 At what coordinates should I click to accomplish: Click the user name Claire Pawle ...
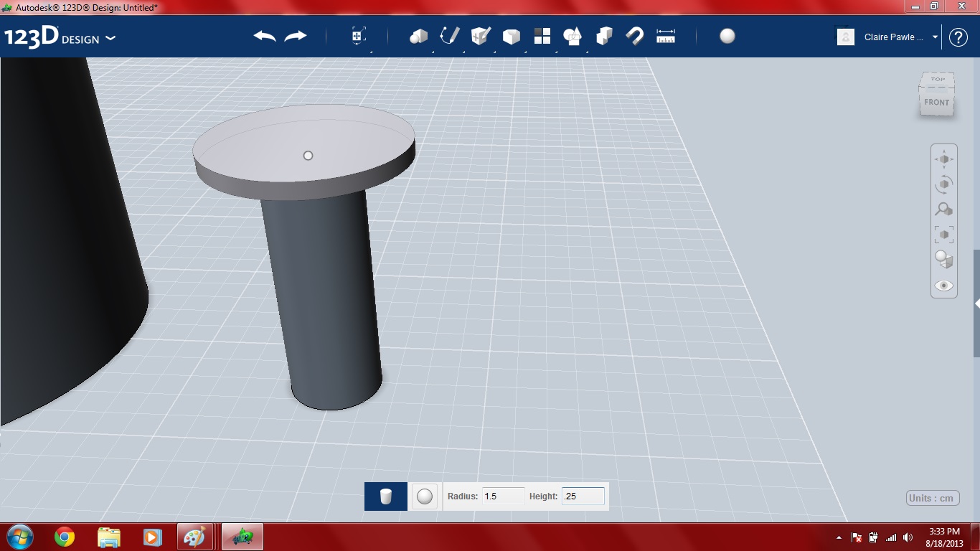point(894,37)
